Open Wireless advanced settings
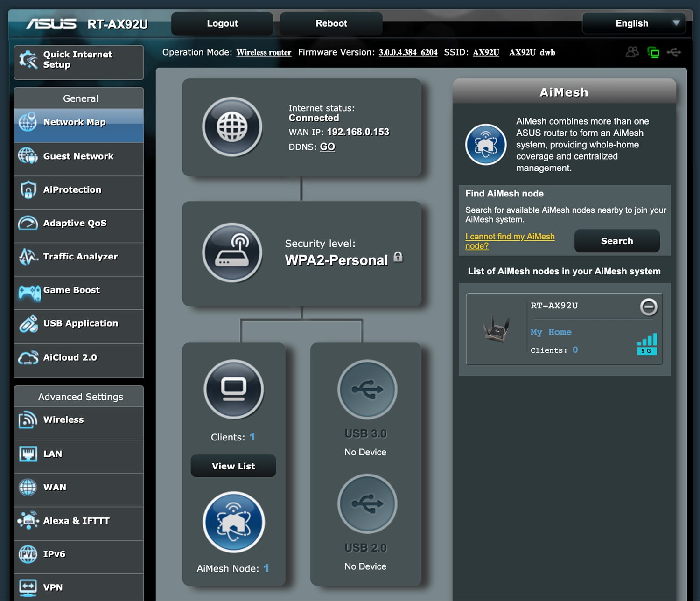Viewport: 700px width, 601px height. pos(79,423)
